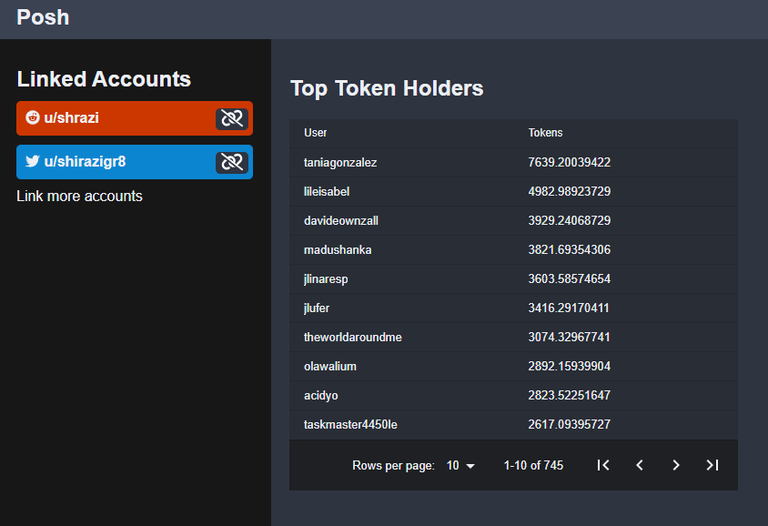Go to the first page of holders

(603, 465)
